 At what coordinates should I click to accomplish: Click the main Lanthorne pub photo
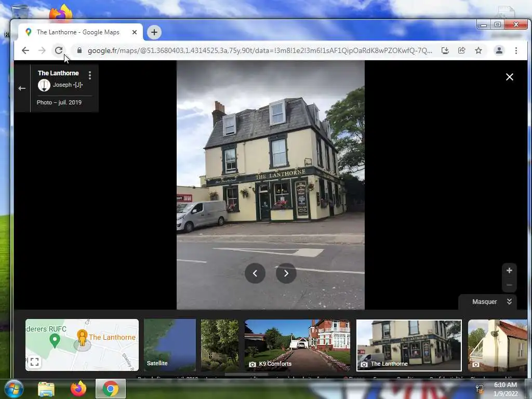point(270,185)
